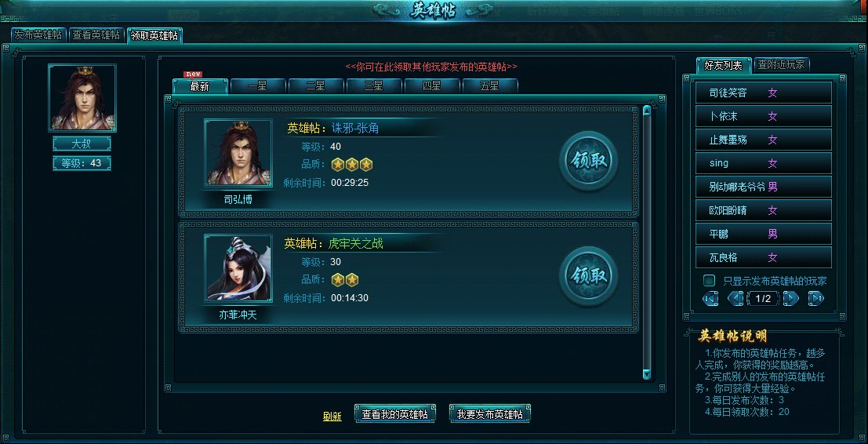Image resolution: width=868 pixels, height=444 pixels.
Task: Select friend 欧阳盼晴 in list
Action: [x=764, y=210]
